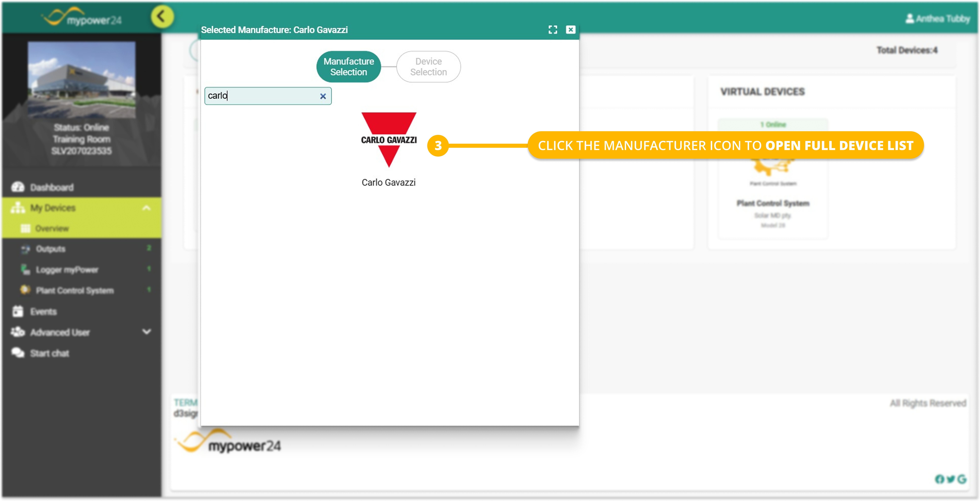The image size is (980, 501).
Task: Expand the Advanced User menu
Action: pyautogui.click(x=146, y=332)
